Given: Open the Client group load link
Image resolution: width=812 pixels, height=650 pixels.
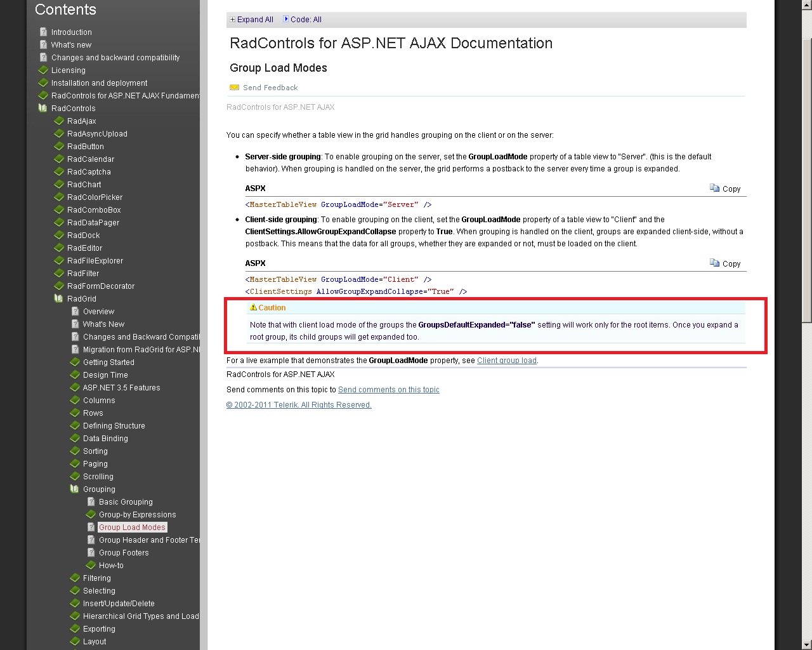Looking at the screenshot, I should (x=507, y=361).
